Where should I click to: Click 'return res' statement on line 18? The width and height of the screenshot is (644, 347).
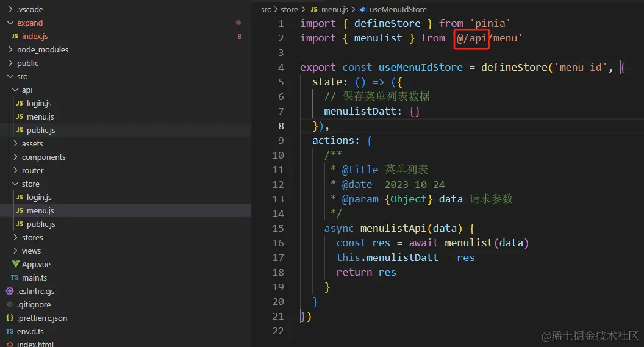tap(367, 272)
